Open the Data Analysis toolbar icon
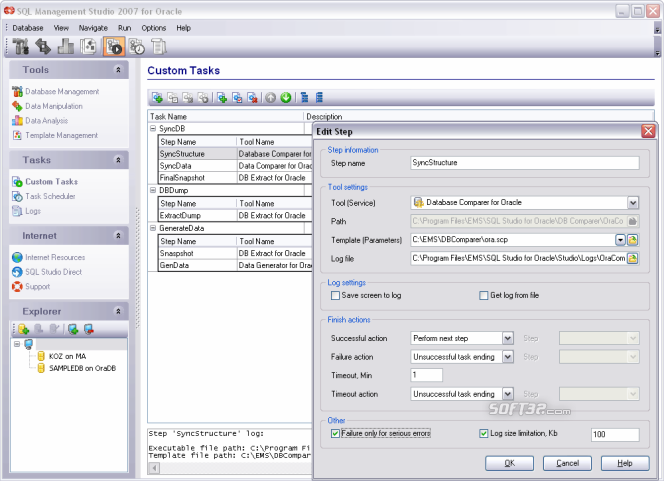 pos(66,47)
